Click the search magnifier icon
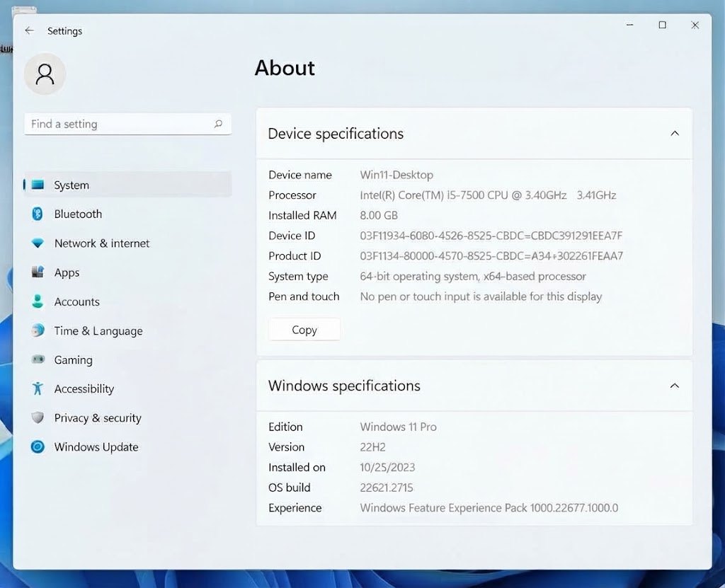 click(x=218, y=124)
